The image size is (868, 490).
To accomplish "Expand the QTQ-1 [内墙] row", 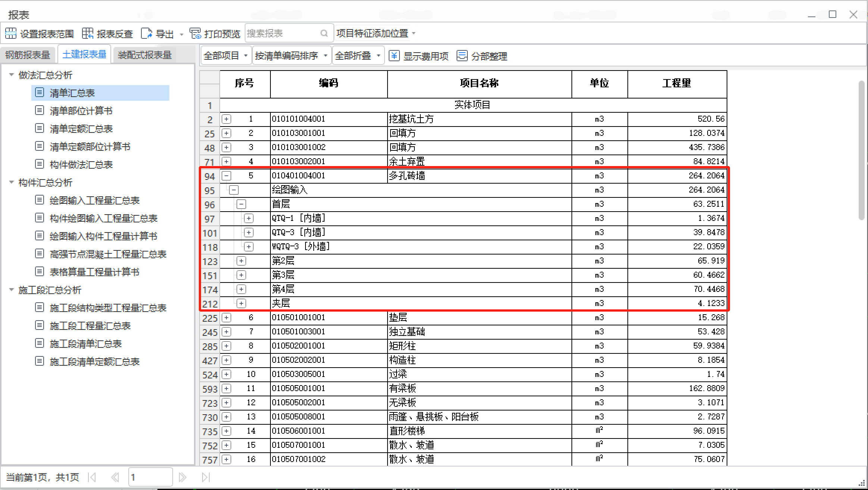I will coord(249,218).
